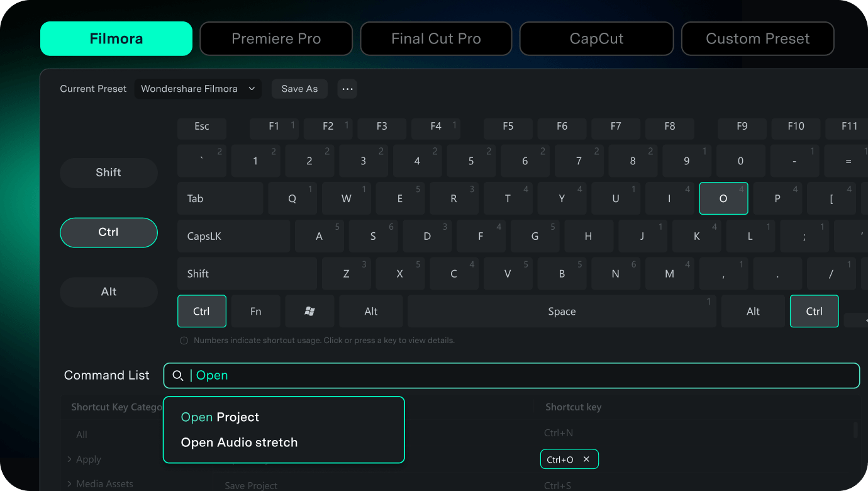Screen dimensions: 868x491
Task: Remove the Ctrl+O shortcut with X
Action: 586,460
